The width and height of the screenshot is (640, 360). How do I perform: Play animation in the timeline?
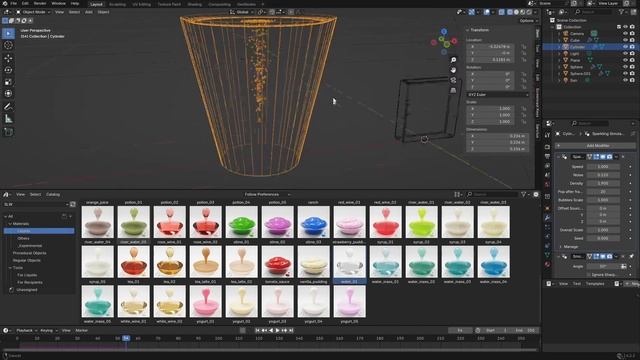(x=278, y=330)
